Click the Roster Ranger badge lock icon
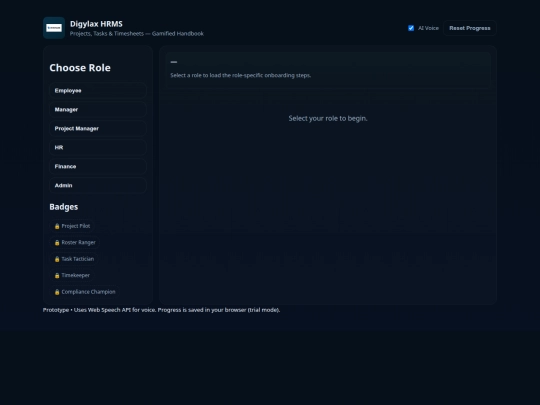 pos(57,243)
